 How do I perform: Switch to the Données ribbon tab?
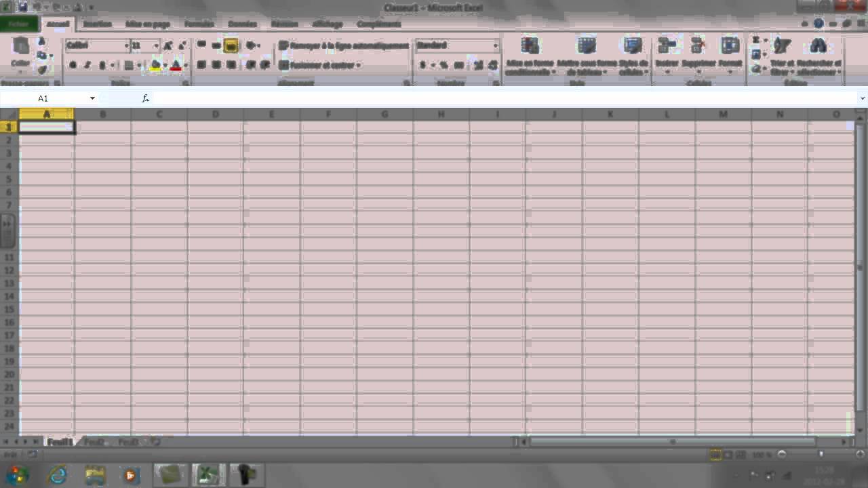[x=242, y=24]
